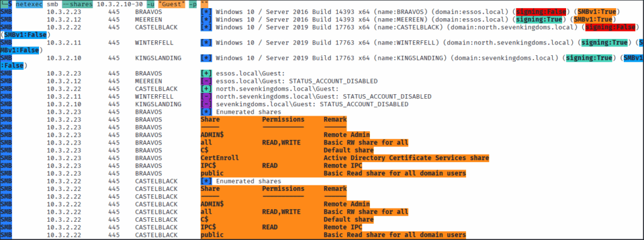Click 'signing:False' tag on CASTELBLACK banner line
The height and width of the screenshot is (240, 644).
(x=610, y=27)
